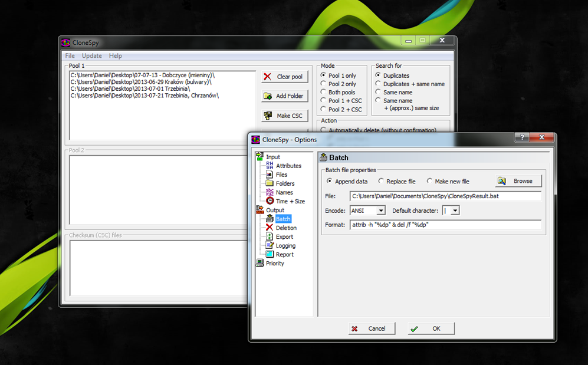Click the Input node icon
Image resolution: width=588 pixels, height=365 pixels.
(x=259, y=157)
